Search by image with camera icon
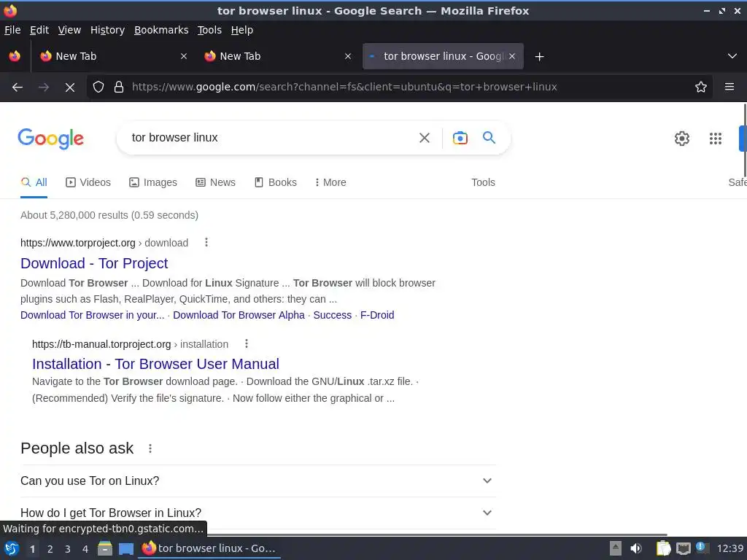The height and width of the screenshot is (560, 747). [x=460, y=138]
